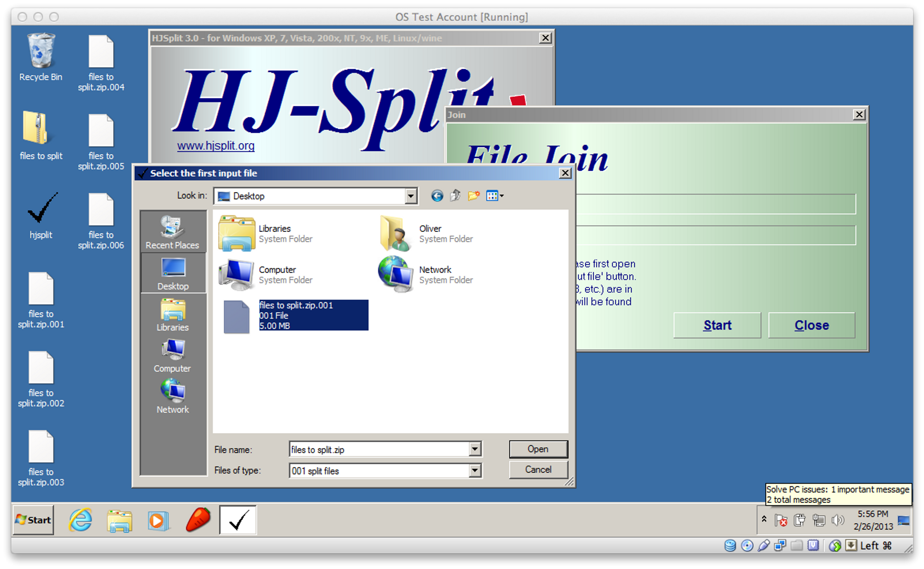The image size is (924, 569).
Task: Choose Libraries in the places sidebar
Action: pyautogui.click(x=172, y=315)
